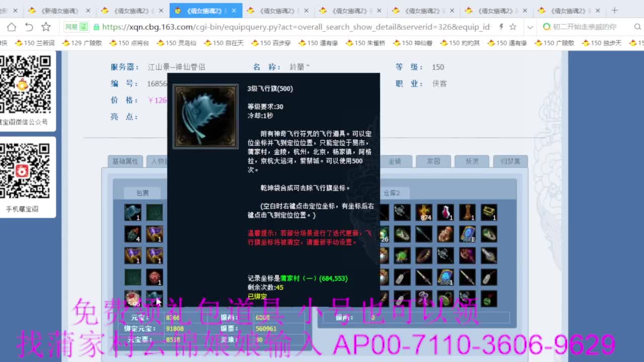Screen dimensions: 644x362
Task: Click the treasure chest icon in the item grid
Action: coord(489,212)
